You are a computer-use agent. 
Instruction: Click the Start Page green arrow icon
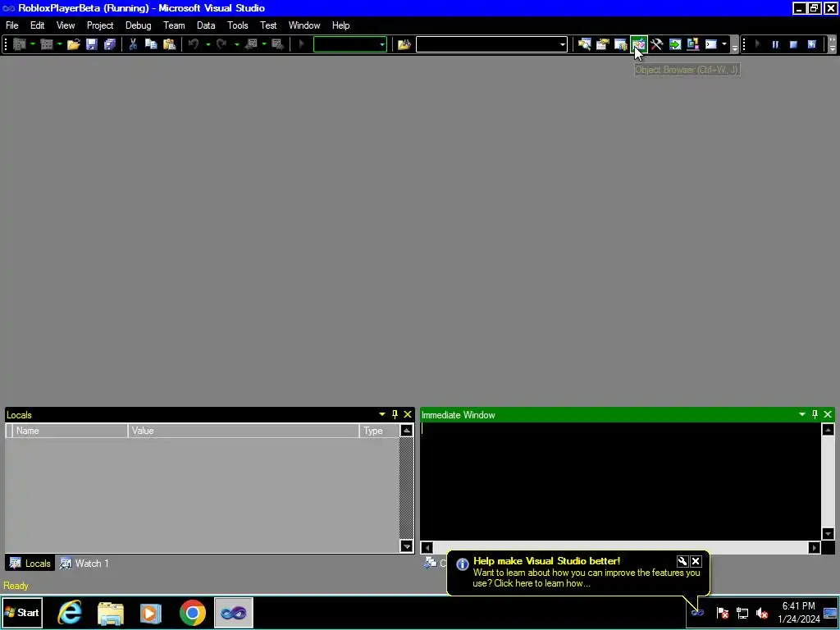tap(675, 44)
